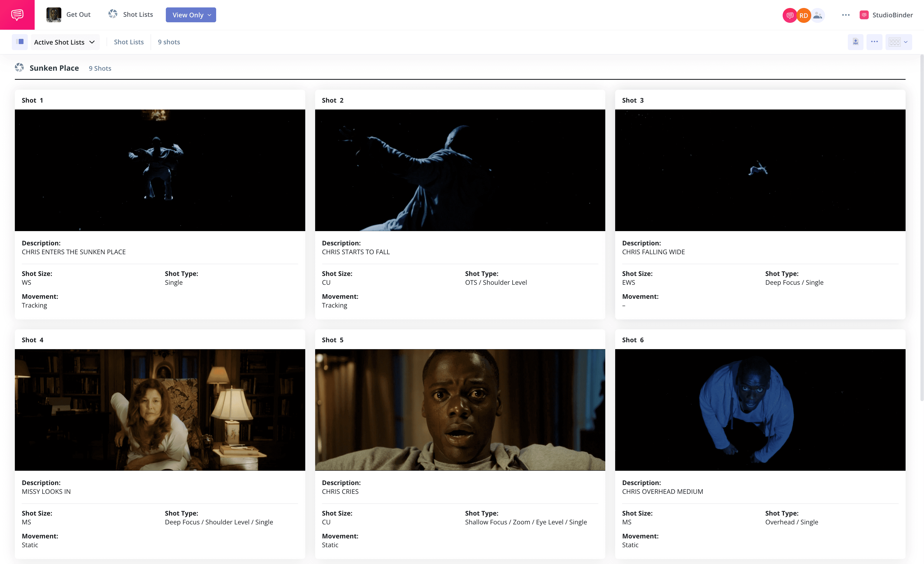Click the Shot 3 heading

[x=632, y=100]
